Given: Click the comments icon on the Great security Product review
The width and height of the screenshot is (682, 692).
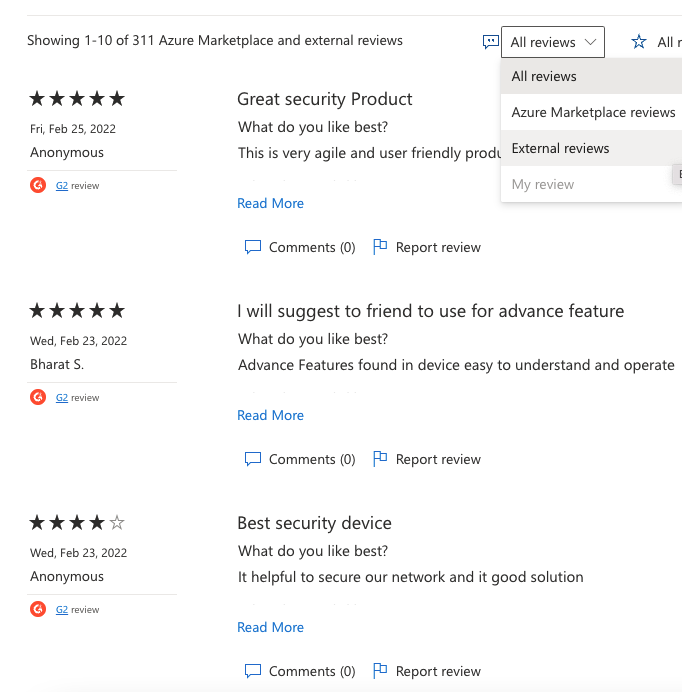Looking at the screenshot, I should 253,247.
